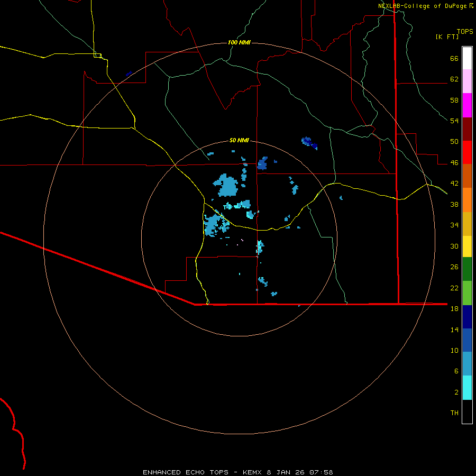Viewport: 476px width, 476px height.
Task: Click the bright red 46 kft legend swatch
Action: pos(467,152)
